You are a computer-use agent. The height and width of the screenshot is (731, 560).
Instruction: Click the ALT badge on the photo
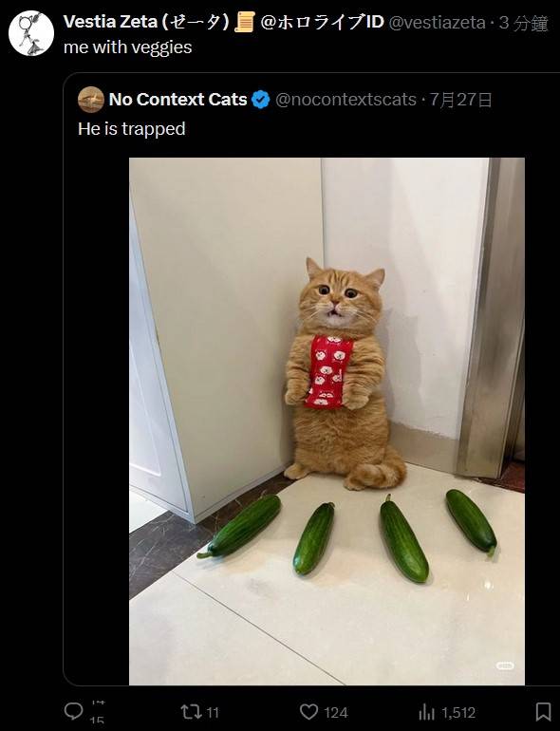click(505, 665)
